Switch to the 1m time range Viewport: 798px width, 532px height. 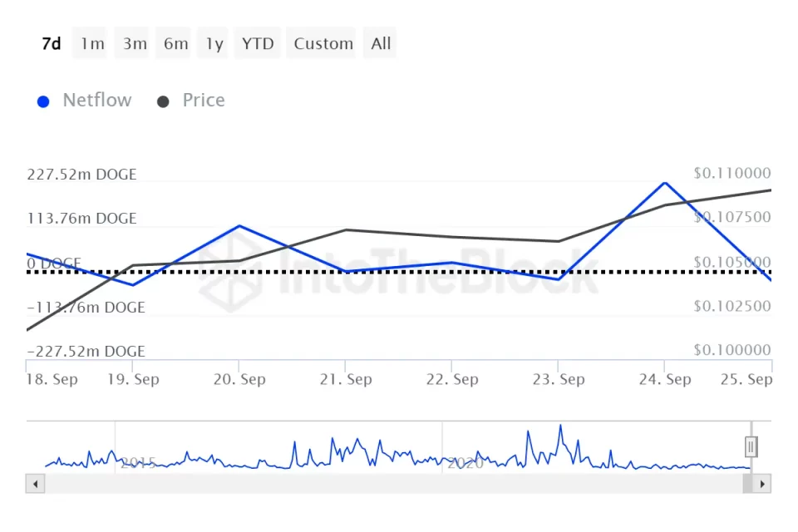(x=92, y=44)
